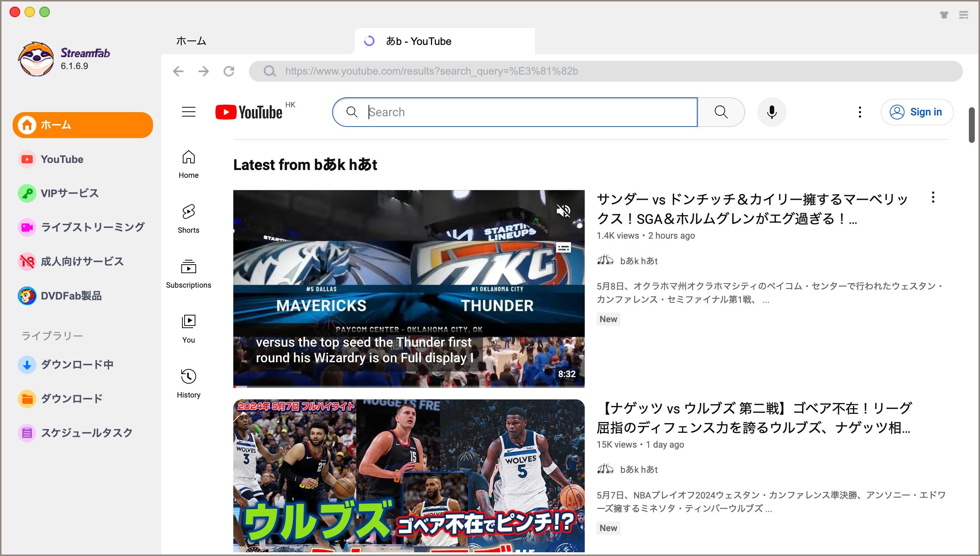The image size is (980, 556).
Task: Open Shorts in mini guide
Action: click(x=188, y=219)
